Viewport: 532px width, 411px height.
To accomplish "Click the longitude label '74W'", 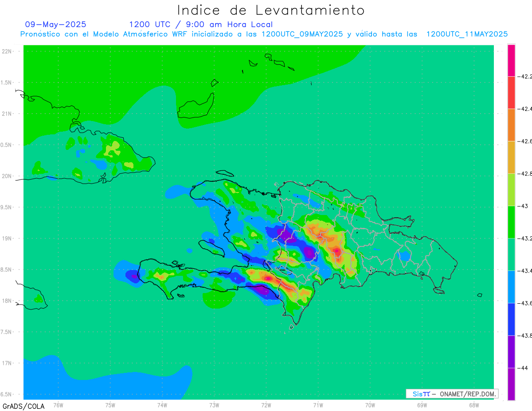I will coord(162,405).
